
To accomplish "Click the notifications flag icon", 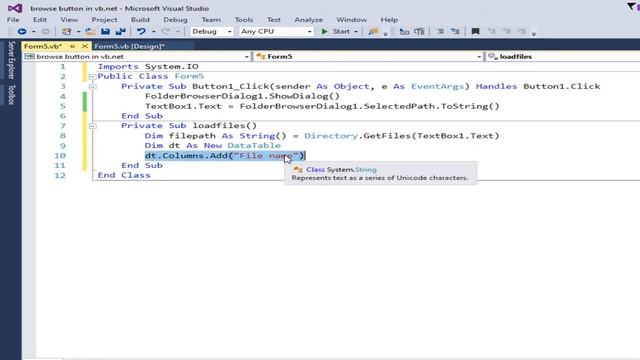I will tap(631, 6).
